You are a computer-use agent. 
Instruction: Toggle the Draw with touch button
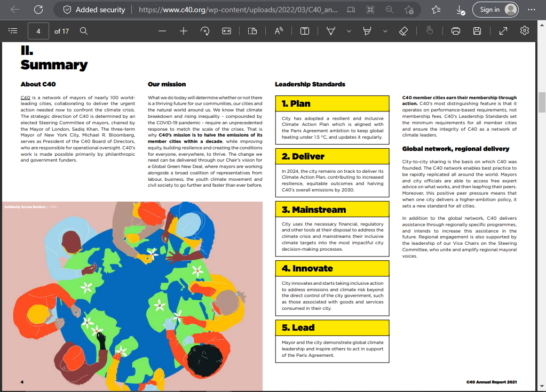tap(429, 31)
